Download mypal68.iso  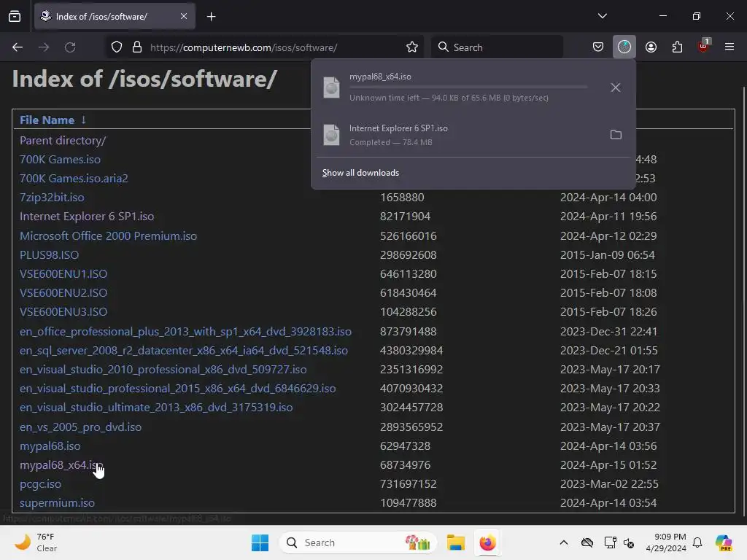point(50,446)
